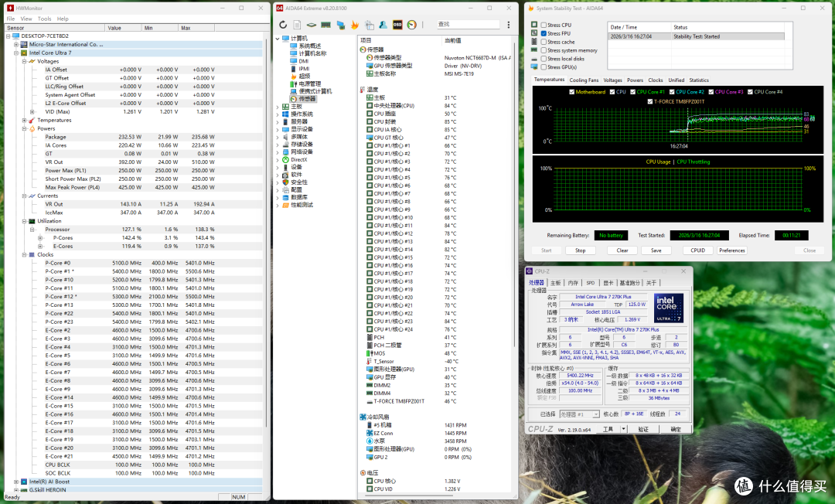Click the Intel Core Ultra 7 logo in CPU-Z
The image size is (835, 504).
click(668, 308)
